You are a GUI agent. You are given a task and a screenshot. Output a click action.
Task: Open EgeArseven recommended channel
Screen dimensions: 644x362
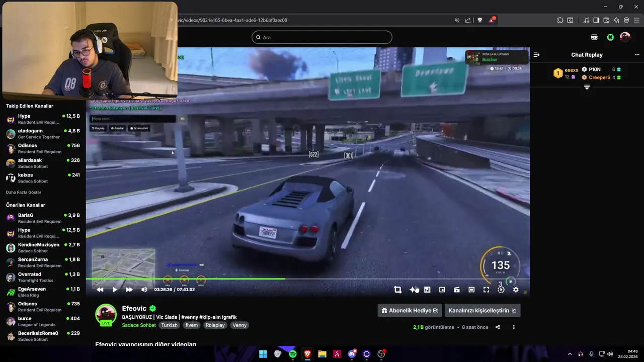click(x=43, y=292)
